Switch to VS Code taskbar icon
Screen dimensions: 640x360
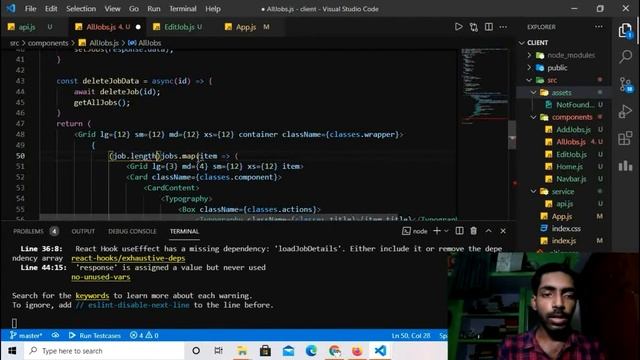(x=380, y=351)
